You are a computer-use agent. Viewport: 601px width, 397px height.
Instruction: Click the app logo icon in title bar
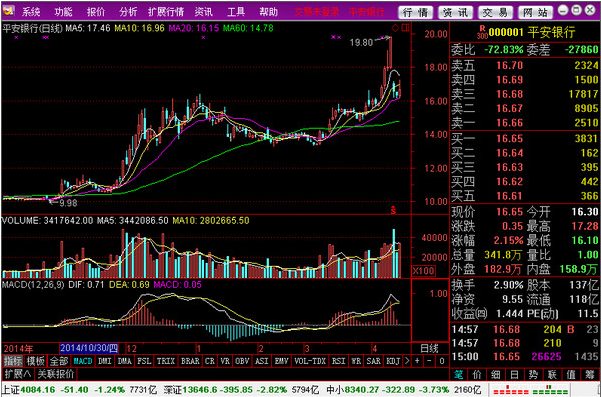(x=9, y=11)
